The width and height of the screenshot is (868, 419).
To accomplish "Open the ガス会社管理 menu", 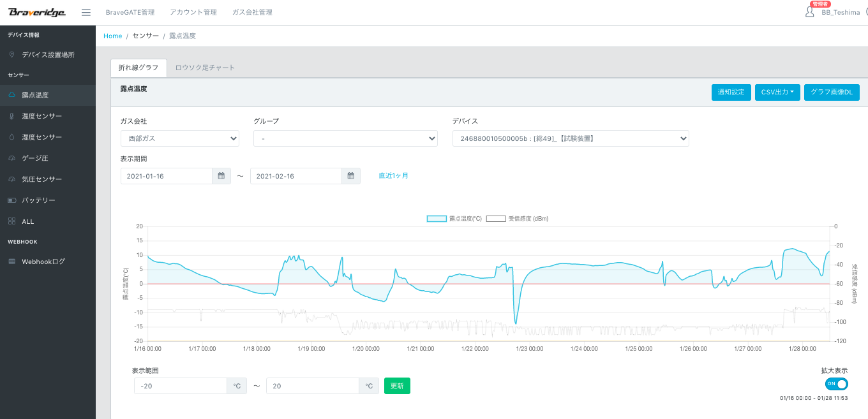I will (252, 12).
